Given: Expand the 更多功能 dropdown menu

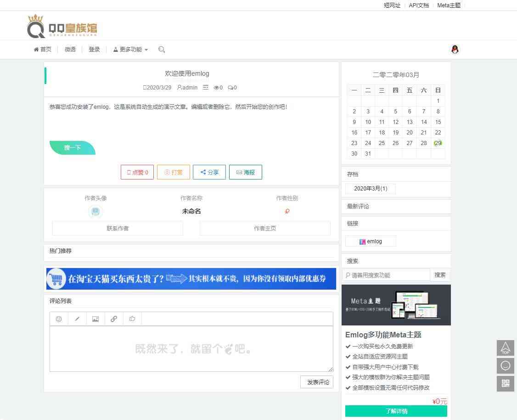Looking at the screenshot, I should (x=130, y=49).
